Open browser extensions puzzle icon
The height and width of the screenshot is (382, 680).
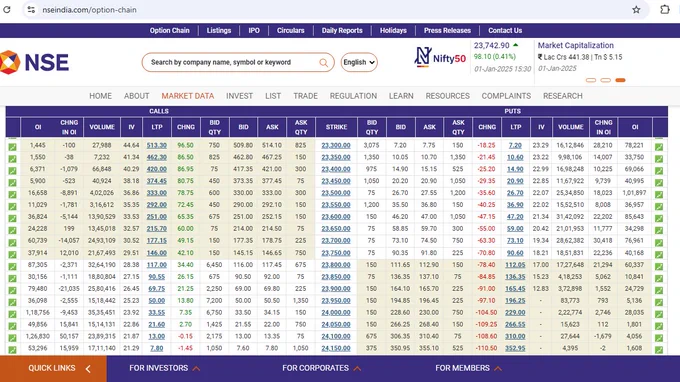[x=665, y=10]
